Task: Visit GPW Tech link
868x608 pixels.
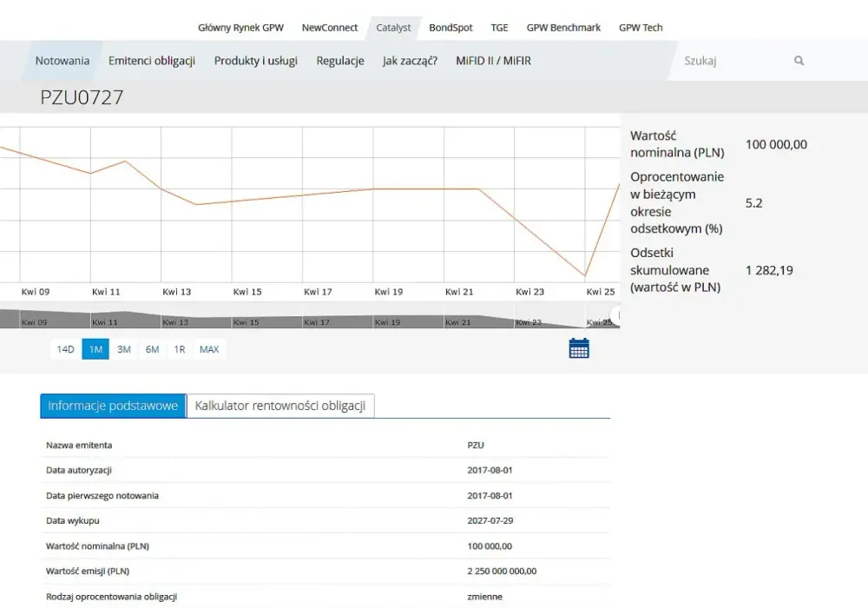Action: pyautogui.click(x=641, y=28)
